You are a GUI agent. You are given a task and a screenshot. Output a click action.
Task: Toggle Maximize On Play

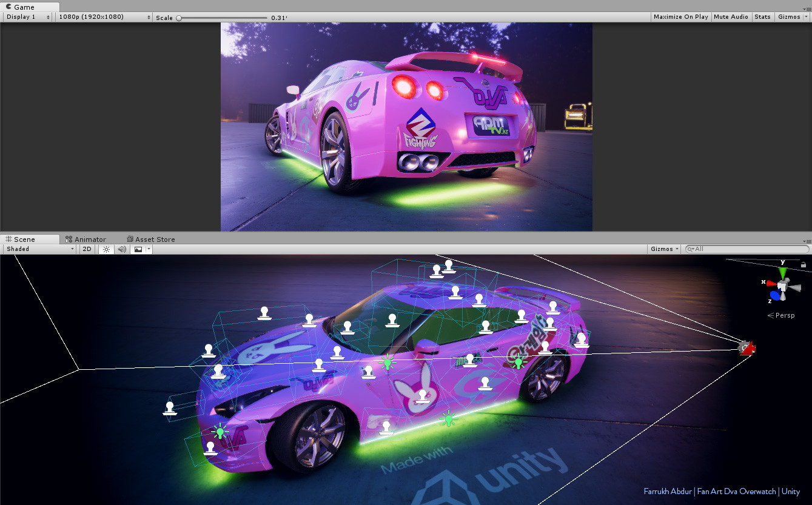[x=680, y=17]
